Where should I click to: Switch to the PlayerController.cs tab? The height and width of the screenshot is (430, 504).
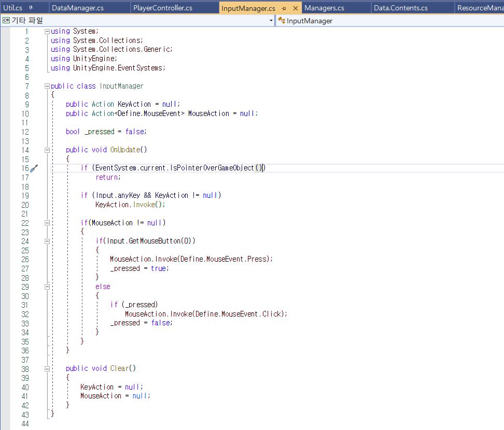click(162, 8)
